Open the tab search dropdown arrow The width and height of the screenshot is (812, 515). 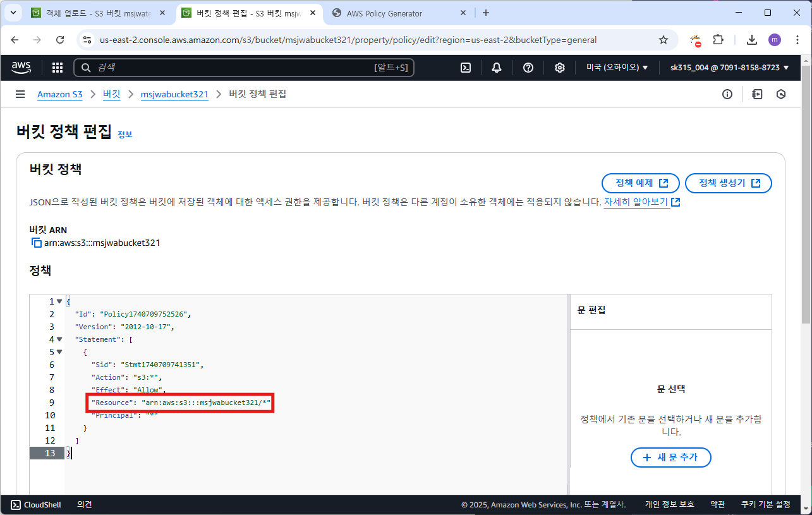(x=13, y=13)
